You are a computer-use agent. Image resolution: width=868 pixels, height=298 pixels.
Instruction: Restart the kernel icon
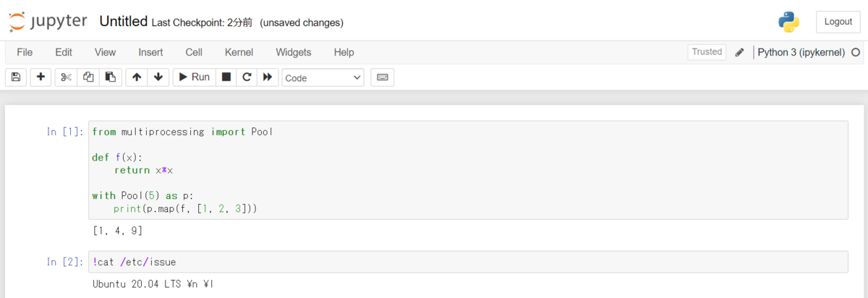tap(247, 77)
